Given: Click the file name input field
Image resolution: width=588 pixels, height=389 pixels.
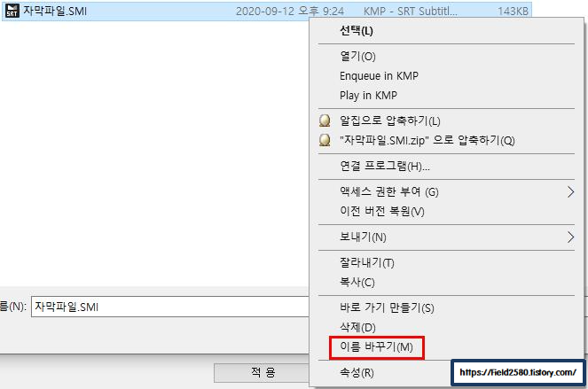Looking at the screenshot, I should [170, 307].
